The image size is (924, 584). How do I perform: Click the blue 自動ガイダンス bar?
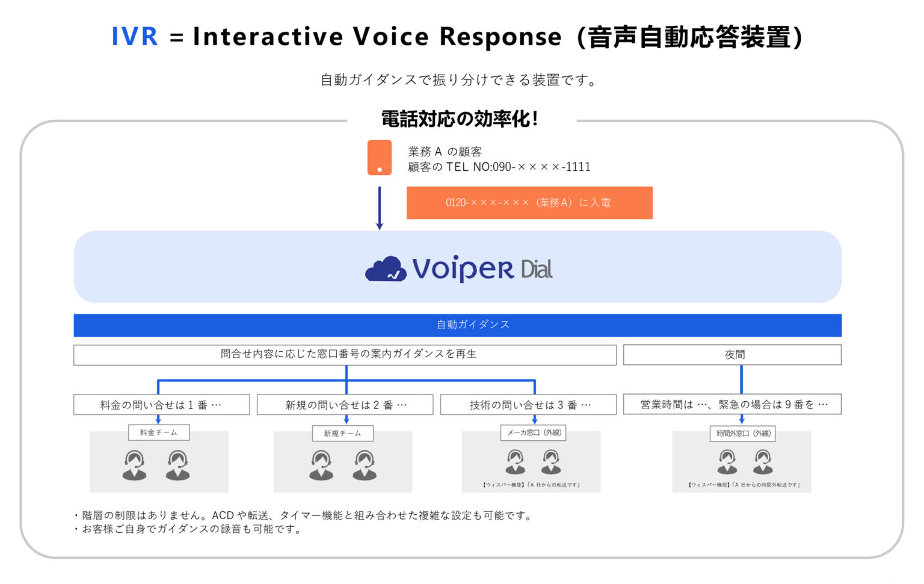coord(457,325)
